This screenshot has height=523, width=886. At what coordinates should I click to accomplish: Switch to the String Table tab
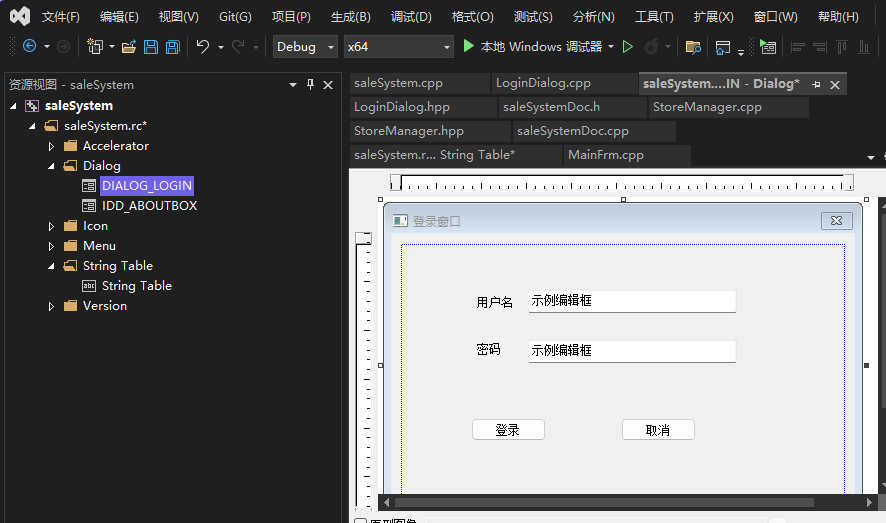(x=455, y=155)
